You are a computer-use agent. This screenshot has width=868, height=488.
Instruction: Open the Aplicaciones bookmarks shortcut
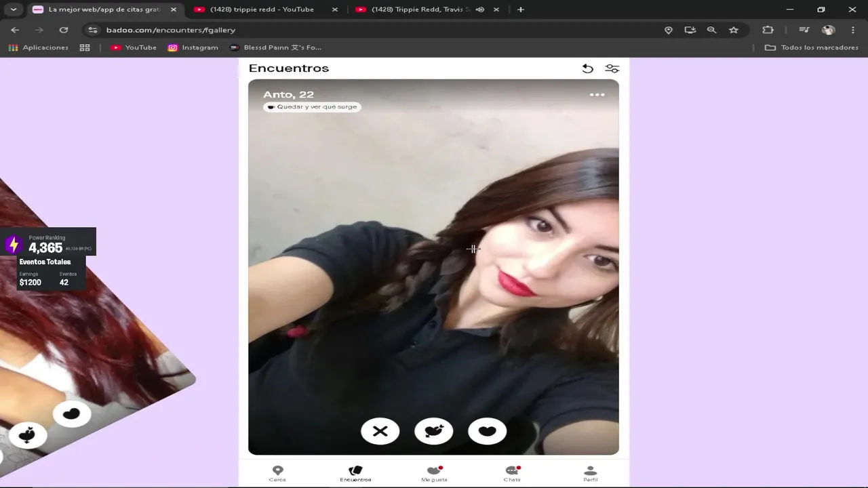[x=39, y=47]
